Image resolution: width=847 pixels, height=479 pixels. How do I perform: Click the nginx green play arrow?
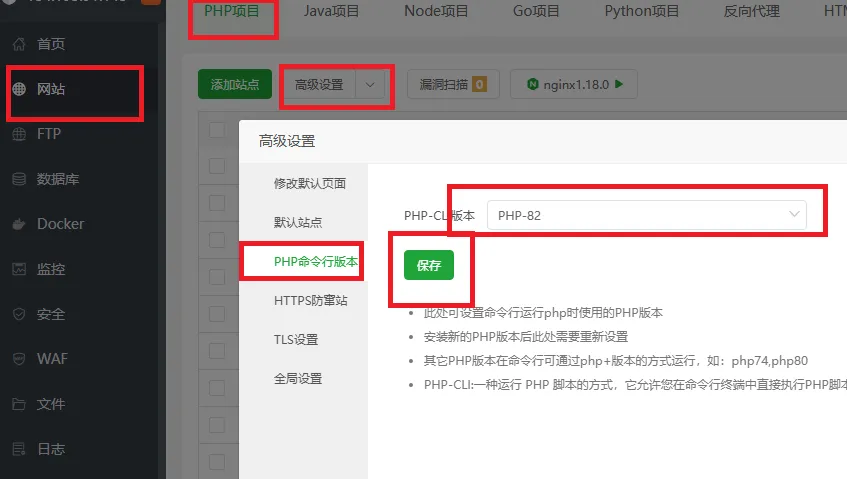tap(619, 84)
